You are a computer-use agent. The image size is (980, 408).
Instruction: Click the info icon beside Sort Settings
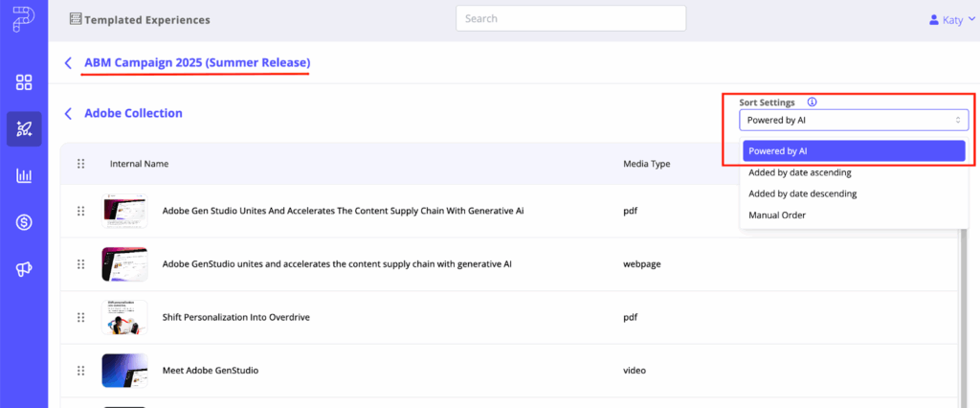pyautogui.click(x=812, y=102)
